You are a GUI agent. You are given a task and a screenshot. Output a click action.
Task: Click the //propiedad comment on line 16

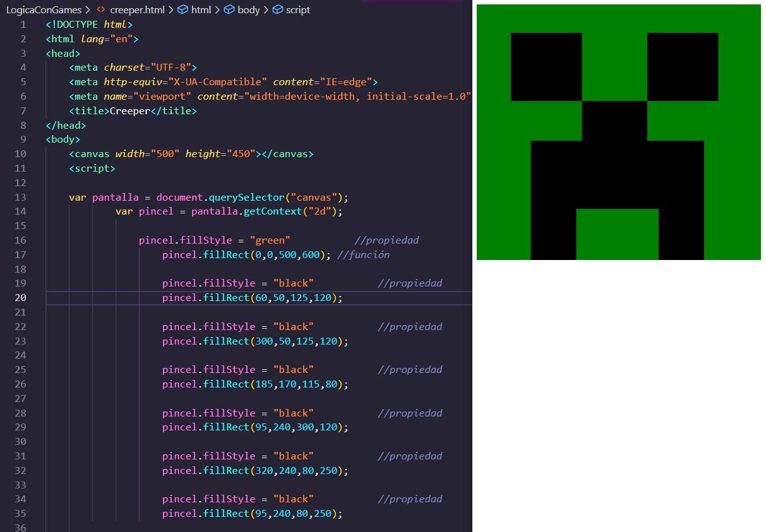point(386,240)
